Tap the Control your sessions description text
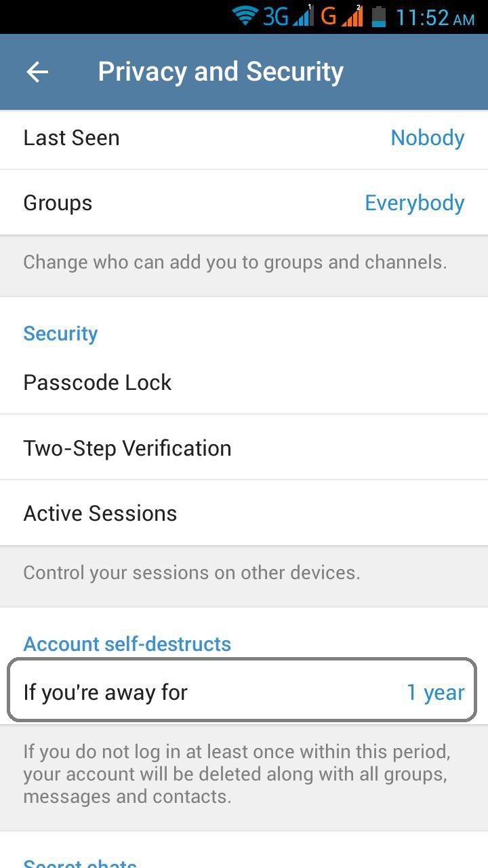This screenshot has width=488, height=868. click(x=192, y=572)
